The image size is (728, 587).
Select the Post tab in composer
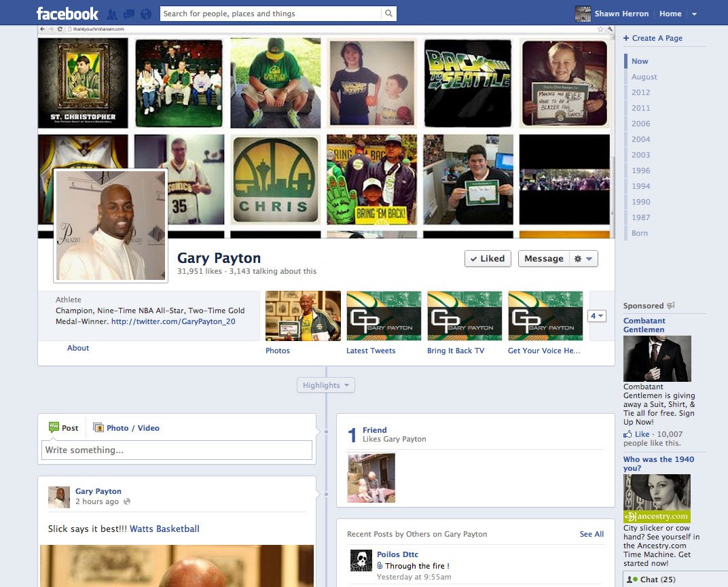[64, 428]
